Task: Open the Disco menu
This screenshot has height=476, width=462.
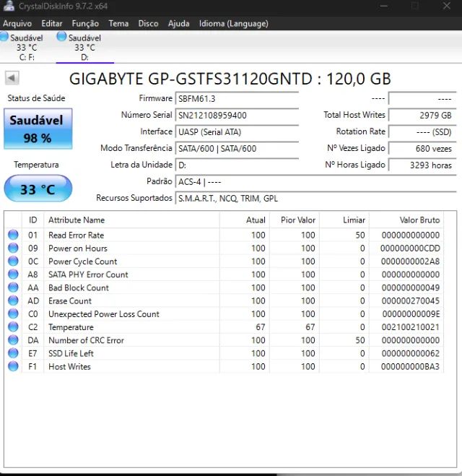Action: (x=148, y=23)
